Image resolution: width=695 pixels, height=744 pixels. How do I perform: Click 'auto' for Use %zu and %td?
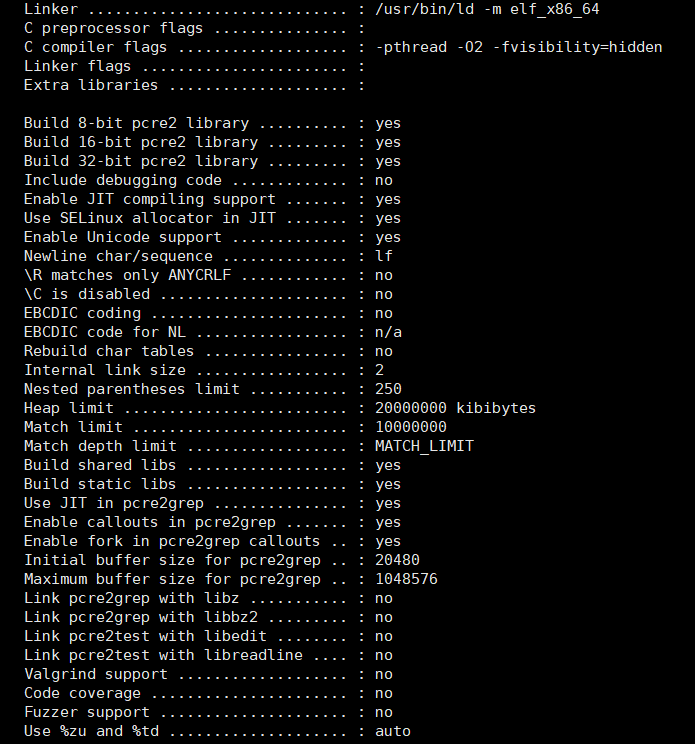tap(393, 731)
